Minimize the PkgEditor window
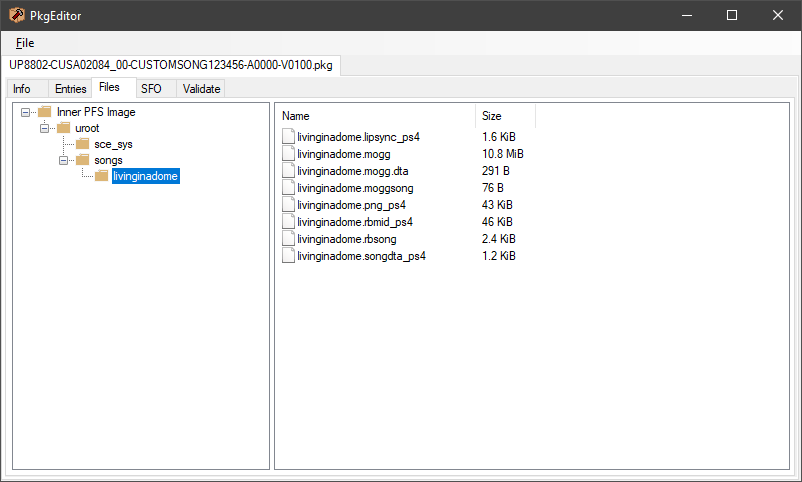Screen dimensions: 802x482 click(687, 15)
